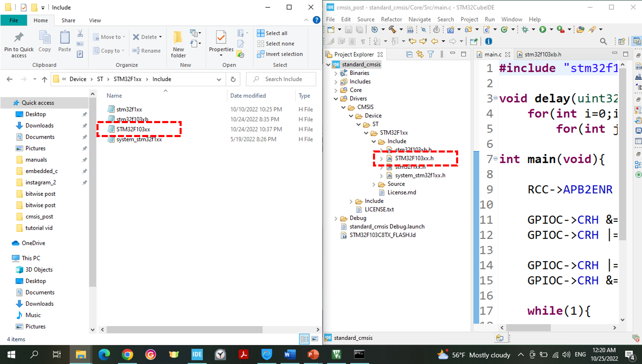The width and height of the screenshot is (642, 364).
Task: Open Project Explorer view menu dots
Action: coord(442,54)
